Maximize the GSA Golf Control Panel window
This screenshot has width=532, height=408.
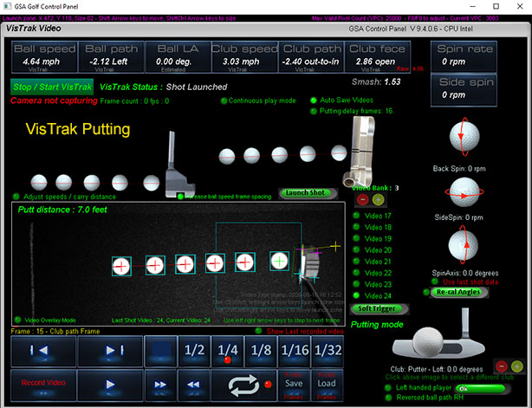496,6
